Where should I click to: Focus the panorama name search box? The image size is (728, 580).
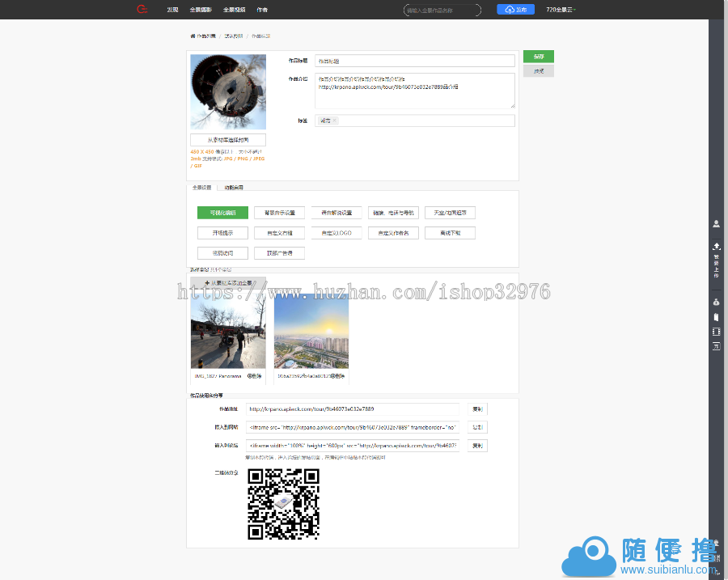(442, 10)
